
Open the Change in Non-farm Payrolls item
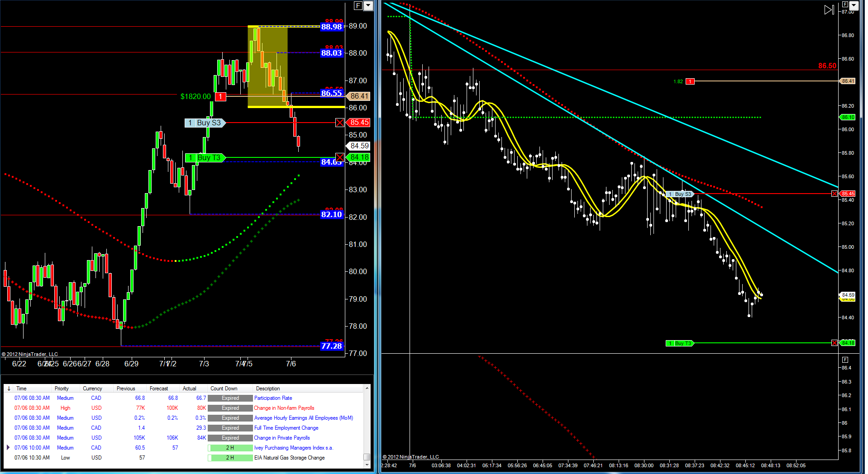tap(284, 408)
